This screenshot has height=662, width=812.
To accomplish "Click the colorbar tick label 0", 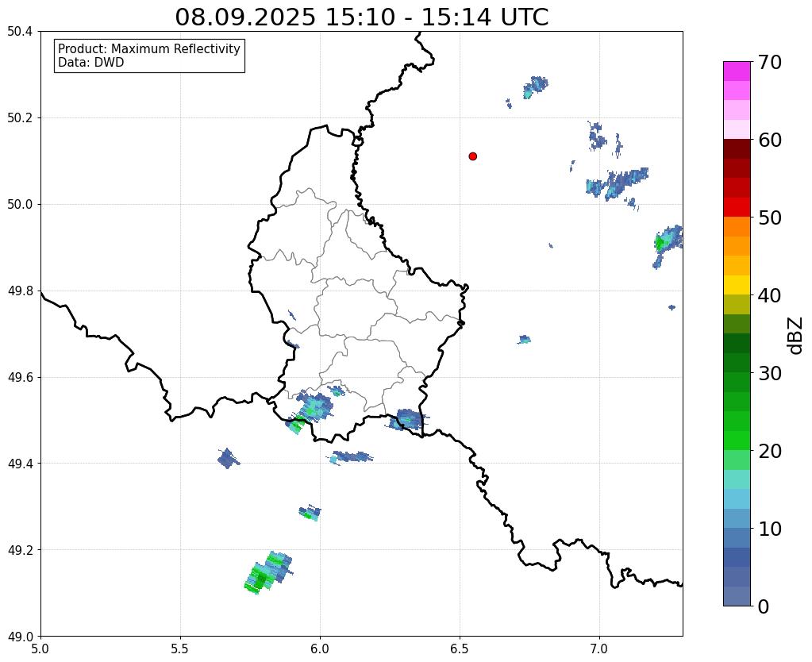I will coord(764,606).
